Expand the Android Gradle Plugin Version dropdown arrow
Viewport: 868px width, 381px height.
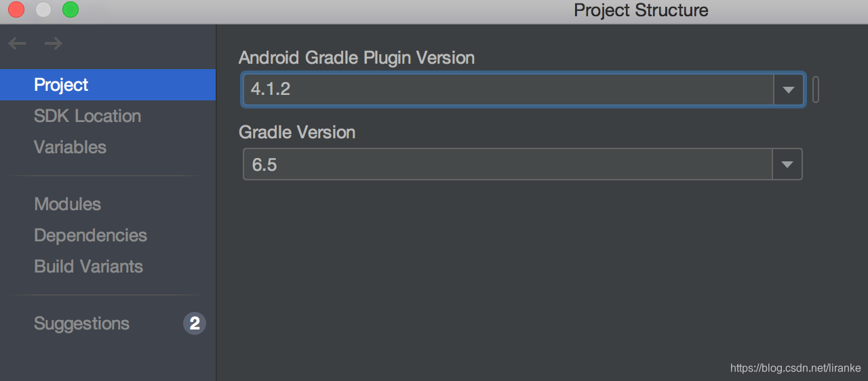tap(789, 89)
